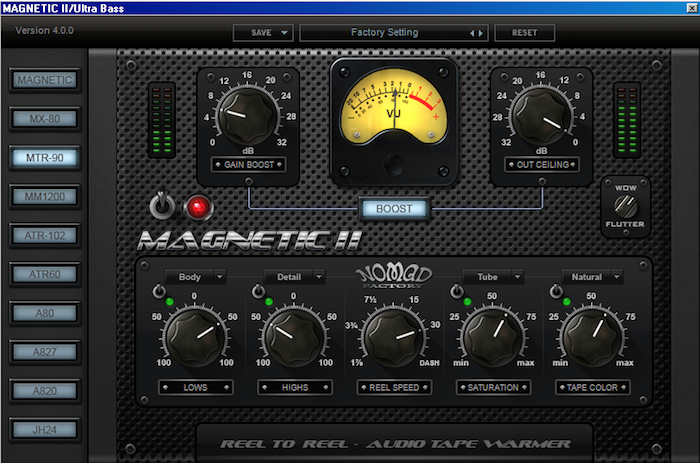Click the Nomad Factory logo
700x463 pixels.
(x=394, y=276)
